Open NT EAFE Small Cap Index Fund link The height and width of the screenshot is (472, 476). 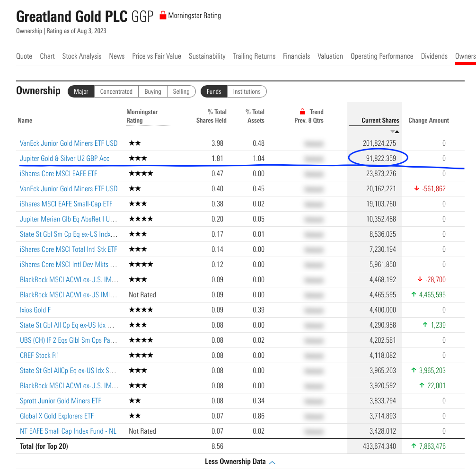click(x=68, y=431)
